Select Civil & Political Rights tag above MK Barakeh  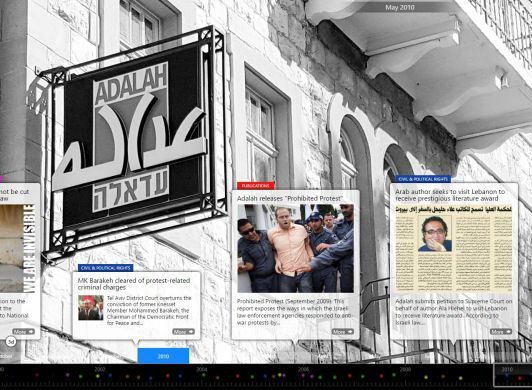coord(106,268)
